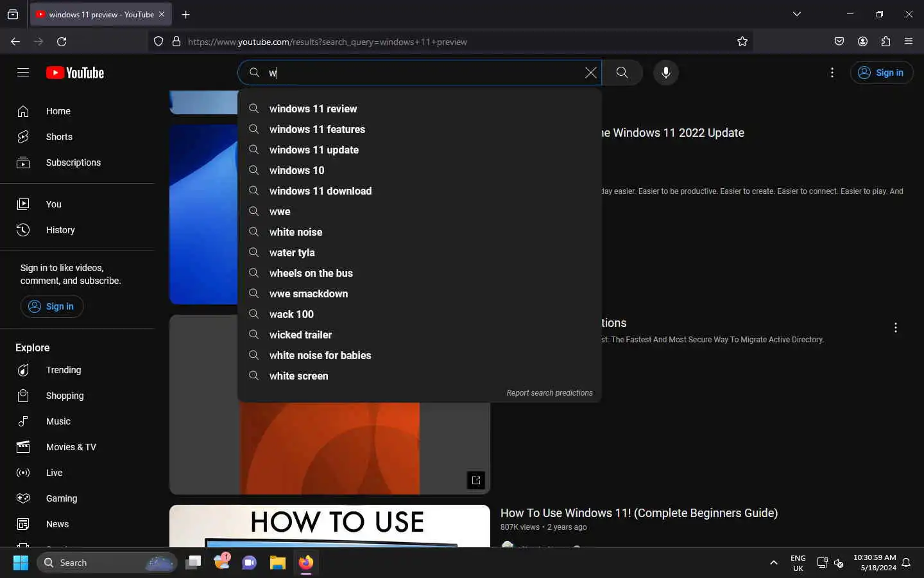Open YouTube settings three-dot menu

point(832,73)
